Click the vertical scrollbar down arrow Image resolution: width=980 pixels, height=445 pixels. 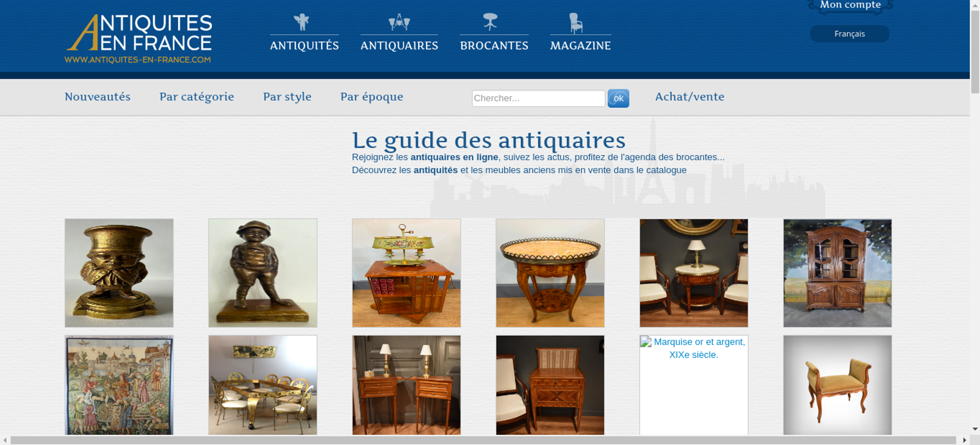tap(975, 429)
